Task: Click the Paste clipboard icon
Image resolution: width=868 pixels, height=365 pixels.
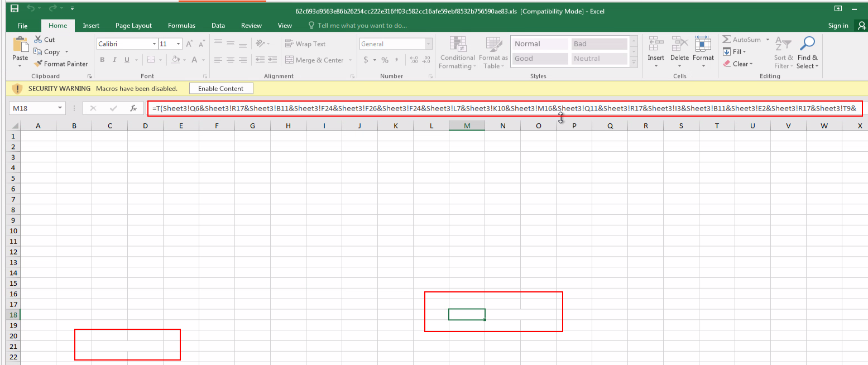Action: click(20, 45)
